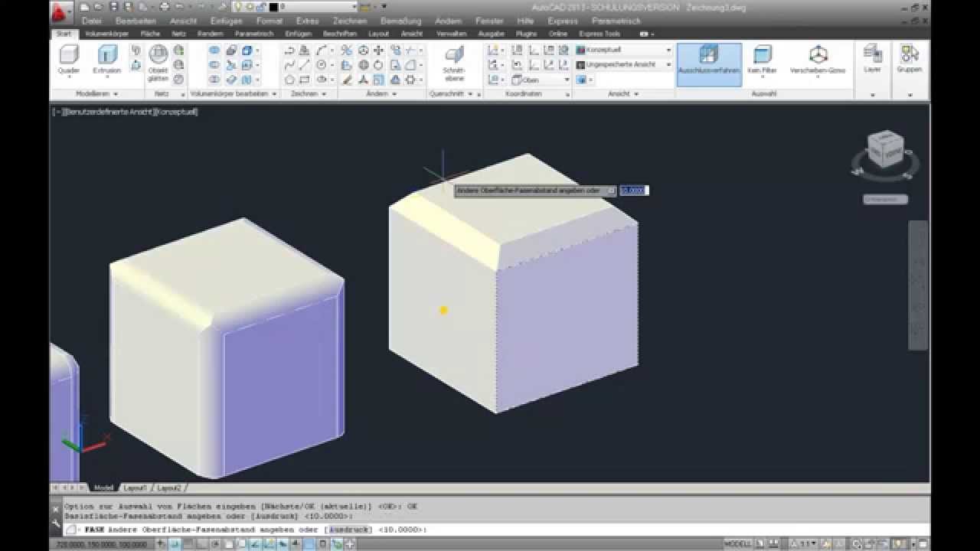
Task: Open the Layer panel button
Action: (x=872, y=60)
